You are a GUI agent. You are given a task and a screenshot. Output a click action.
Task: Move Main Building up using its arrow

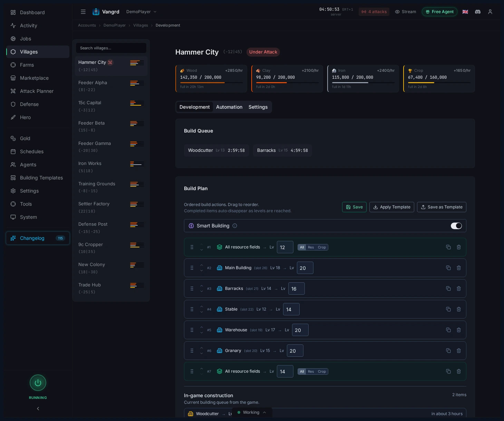(x=202, y=266)
